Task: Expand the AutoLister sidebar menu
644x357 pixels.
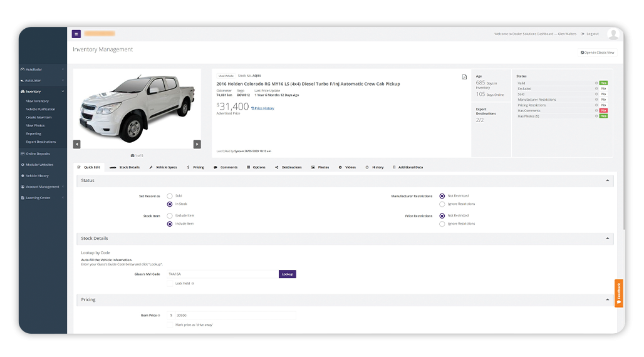Action: tap(63, 81)
